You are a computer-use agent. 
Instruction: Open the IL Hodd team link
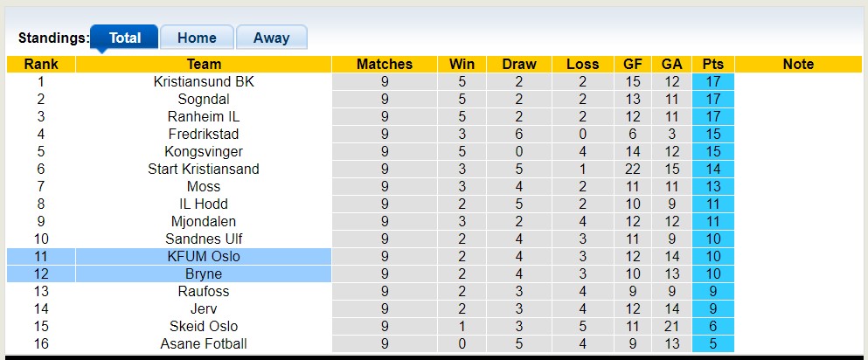coord(204,204)
